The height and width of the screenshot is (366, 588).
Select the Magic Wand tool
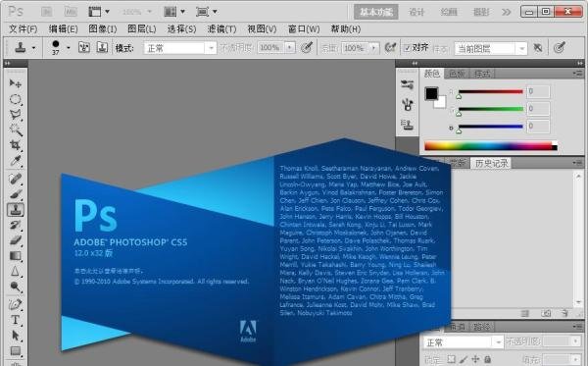16,130
